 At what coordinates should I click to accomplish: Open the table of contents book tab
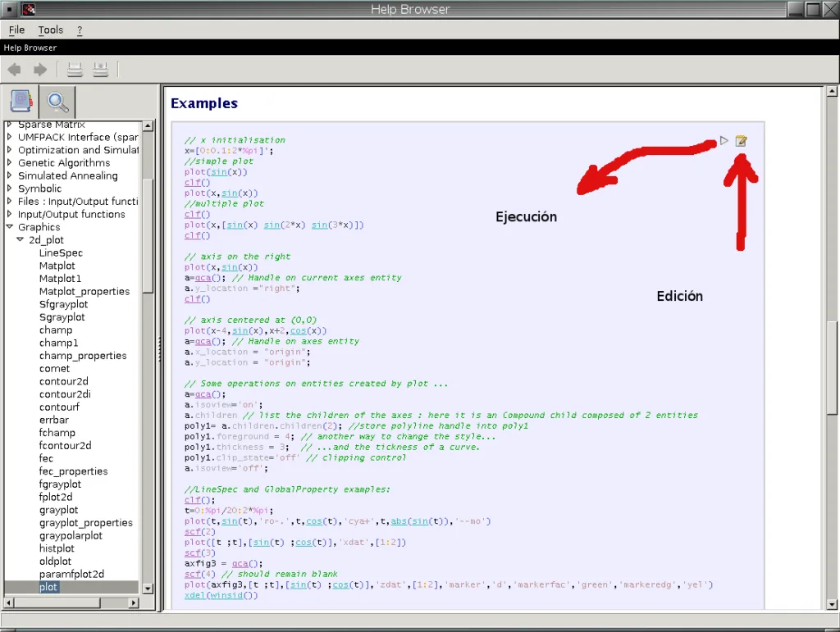pyautogui.click(x=21, y=101)
